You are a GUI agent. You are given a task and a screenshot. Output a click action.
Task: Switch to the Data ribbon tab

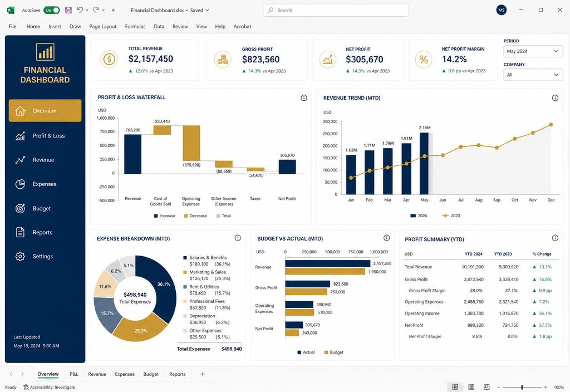pos(159,26)
